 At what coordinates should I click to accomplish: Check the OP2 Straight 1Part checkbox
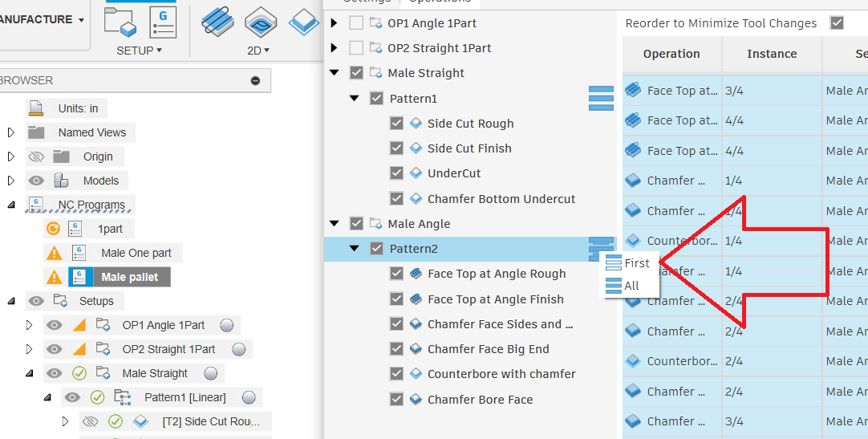coord(356,48)
